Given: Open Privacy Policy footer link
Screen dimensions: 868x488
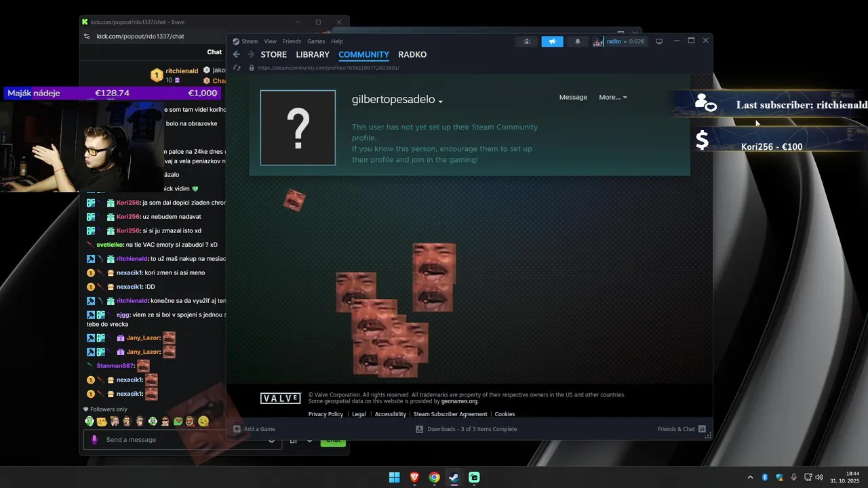Looking at the screenshot, I should point(325,414).
